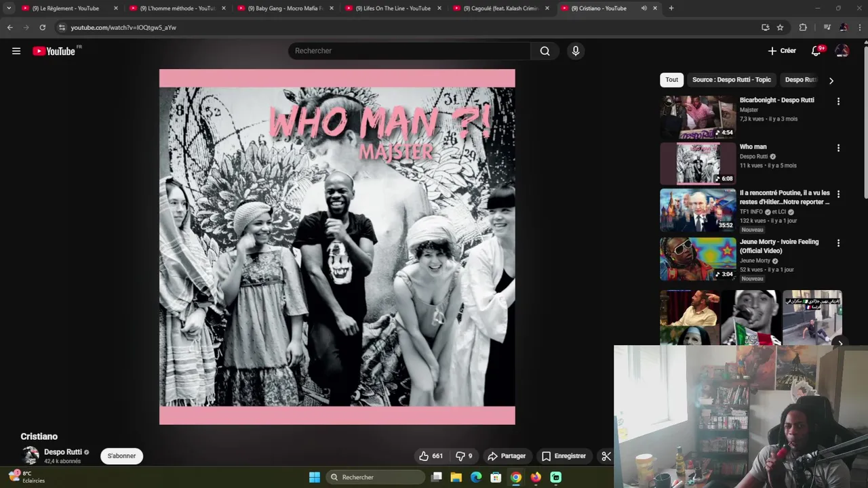The height and width of the screenshot is (488, 868).
Task: Go back in browser history
Action: [9, 27]
